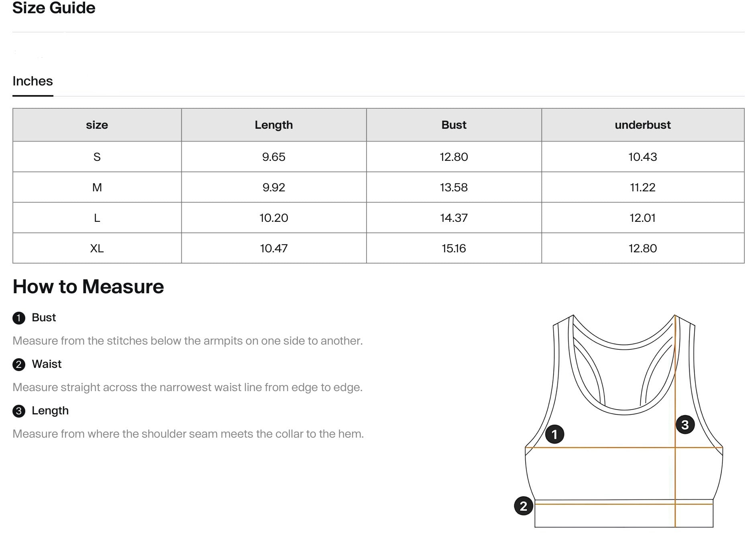Click the 'How to Measure' heading

tap(88, 286)
